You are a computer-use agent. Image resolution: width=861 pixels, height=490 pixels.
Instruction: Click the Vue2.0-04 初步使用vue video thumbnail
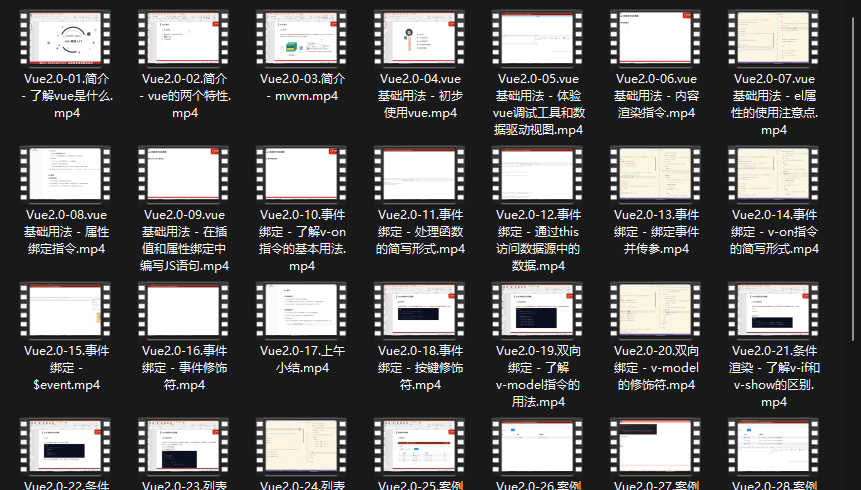[421, 37]
